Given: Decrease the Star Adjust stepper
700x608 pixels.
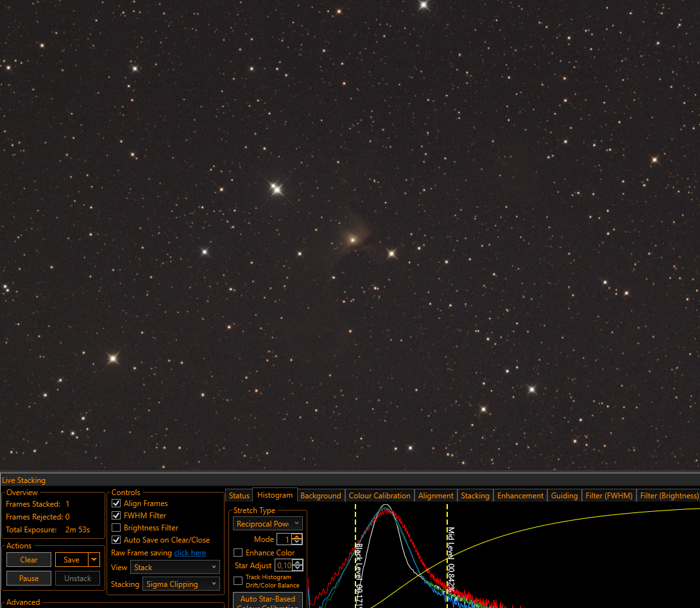Looking at the screenshot, I should 298,568.
